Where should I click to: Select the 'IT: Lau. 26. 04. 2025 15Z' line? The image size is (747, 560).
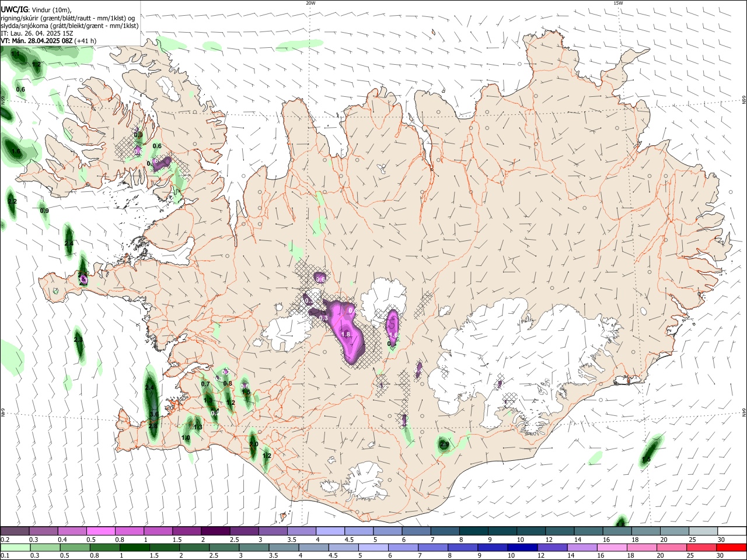point(37,33)
